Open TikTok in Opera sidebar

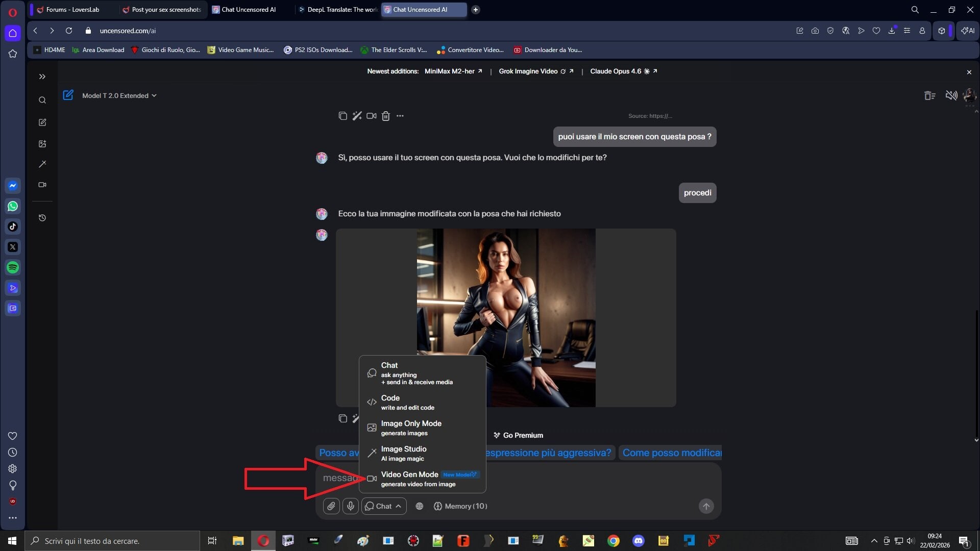pyautogui.click(x=13, y=227)
